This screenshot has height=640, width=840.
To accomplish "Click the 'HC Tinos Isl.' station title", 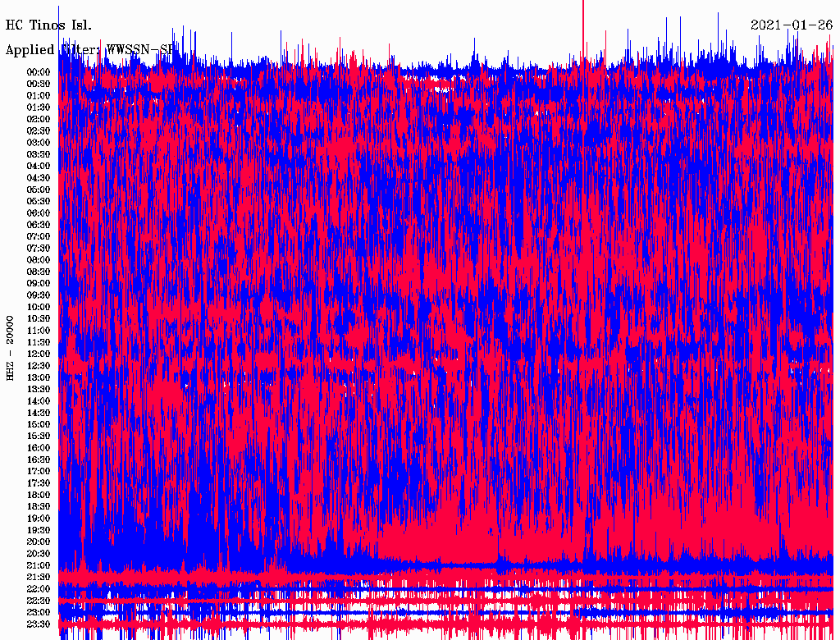I will [x=48, y=25].
